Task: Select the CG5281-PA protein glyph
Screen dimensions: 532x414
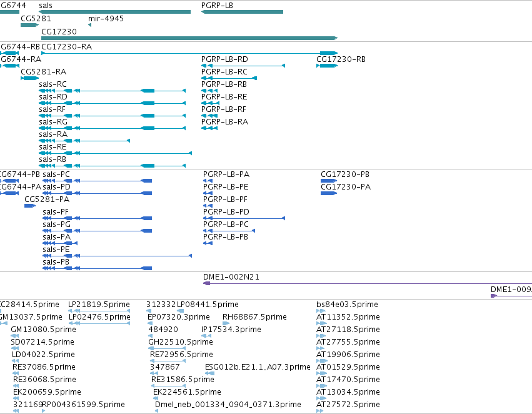Action: tap(30, 206)
